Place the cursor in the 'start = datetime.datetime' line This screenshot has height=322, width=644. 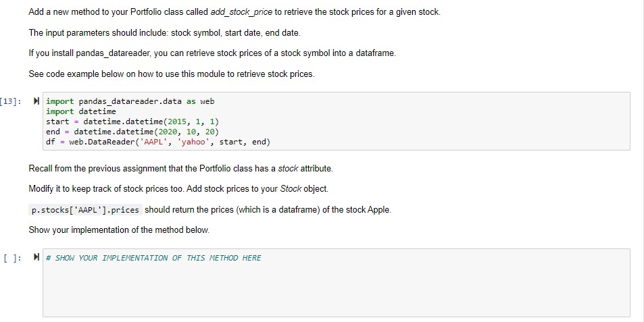(132, 122)
